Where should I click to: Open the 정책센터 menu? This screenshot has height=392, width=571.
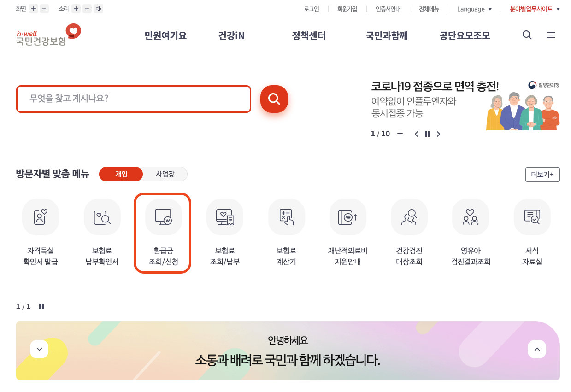pos(309,35)
